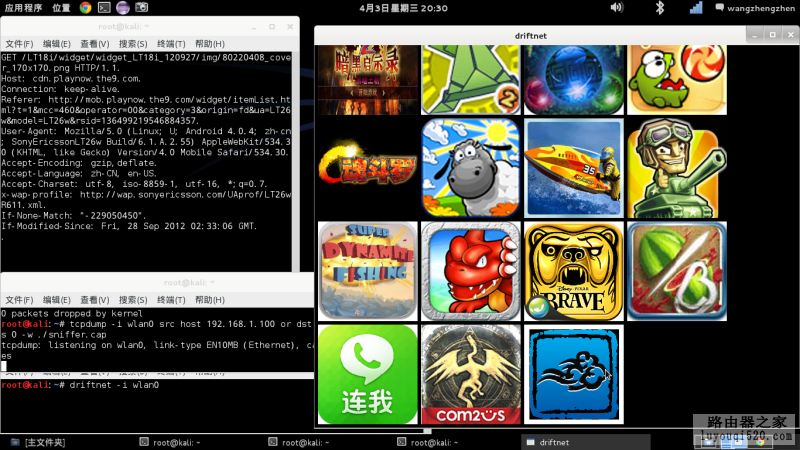Screen dimensions: 800x450
Task: Open 搜索(S) menu in upper terminal
Action: 133,44
